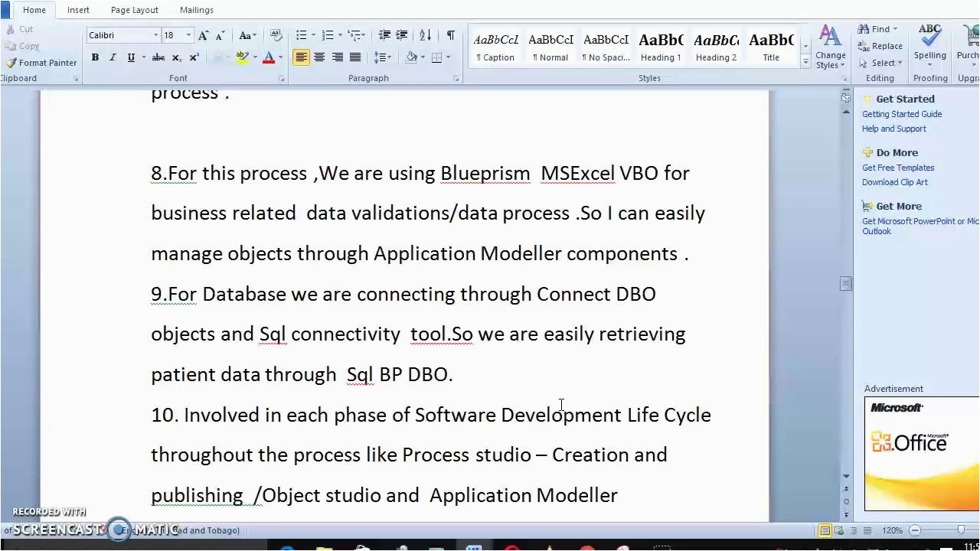Screen dimensions: 980x551
Task: Apply subscript formatting
Action: 177,57
